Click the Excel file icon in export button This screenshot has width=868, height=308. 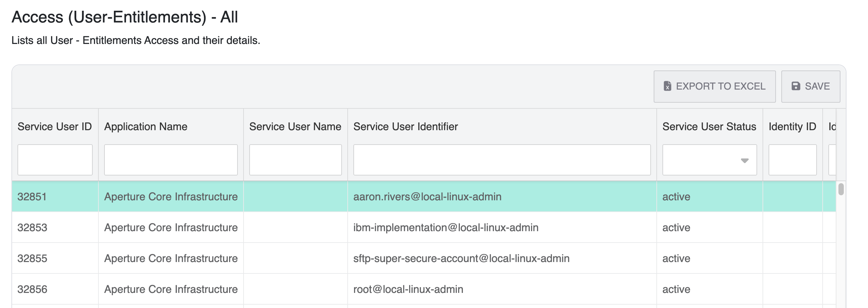pyautogui.click(x=667, y=86)
